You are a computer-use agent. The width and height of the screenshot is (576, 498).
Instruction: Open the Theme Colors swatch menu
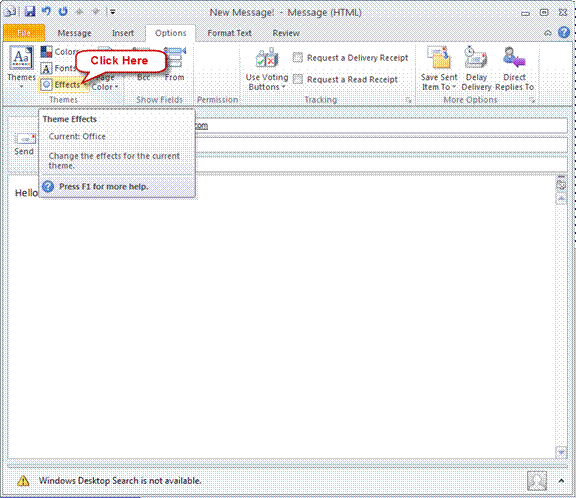click(46, 52)
